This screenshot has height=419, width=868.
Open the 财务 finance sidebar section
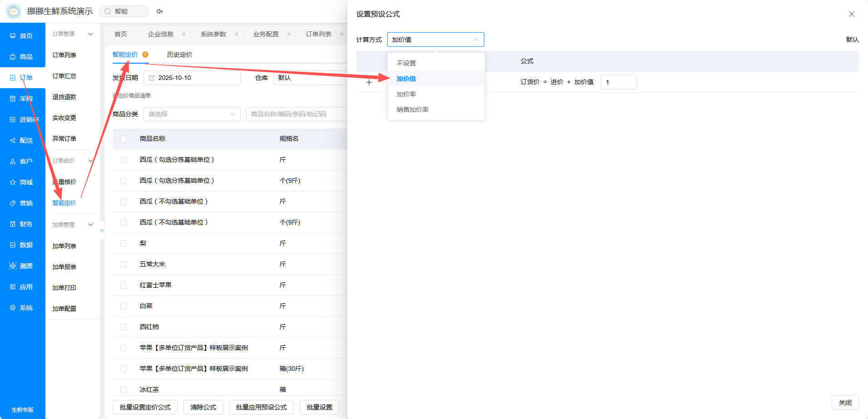coord(22,224)
